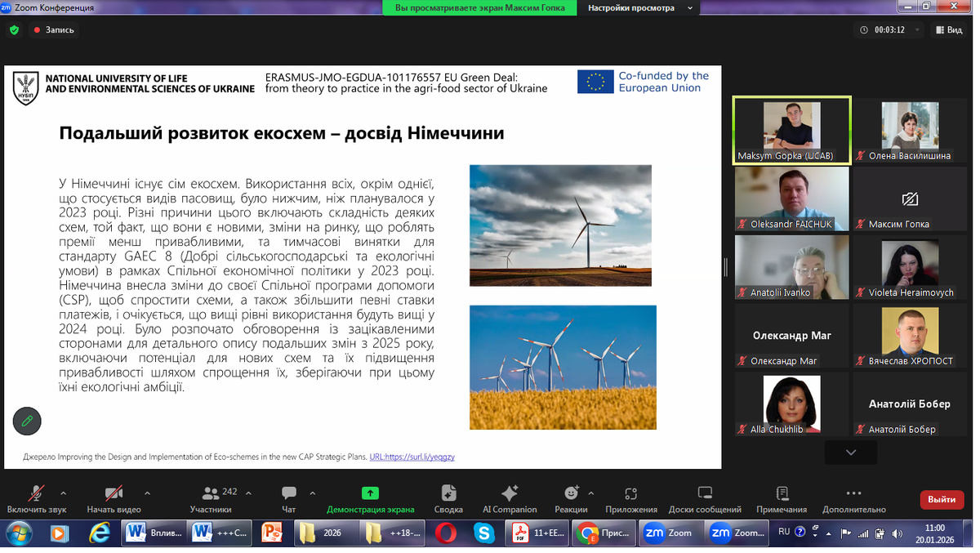Open Summary (Сводка) tool

pyautogui.click(x=448, y=493)
